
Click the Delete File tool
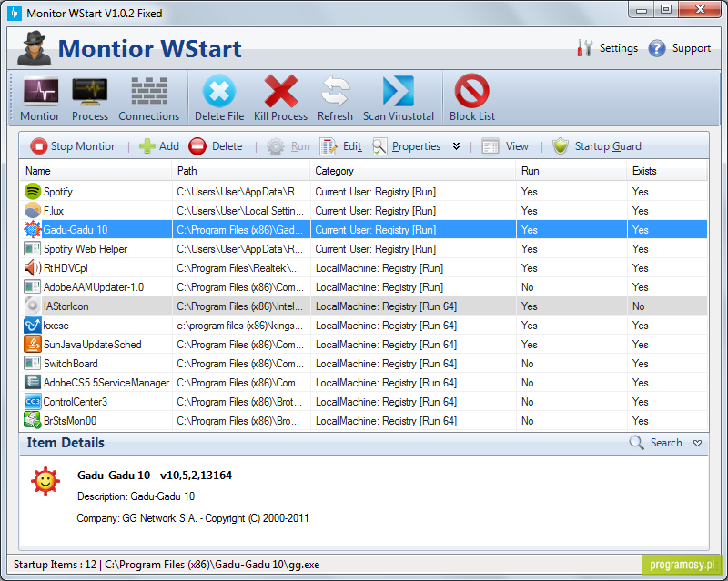tap(219, 99)
